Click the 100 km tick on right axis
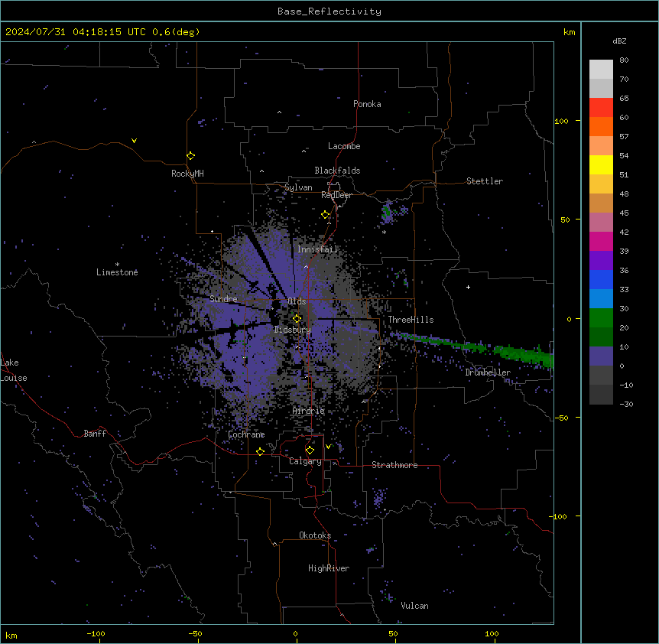659x644 pixels. (561, 121)
